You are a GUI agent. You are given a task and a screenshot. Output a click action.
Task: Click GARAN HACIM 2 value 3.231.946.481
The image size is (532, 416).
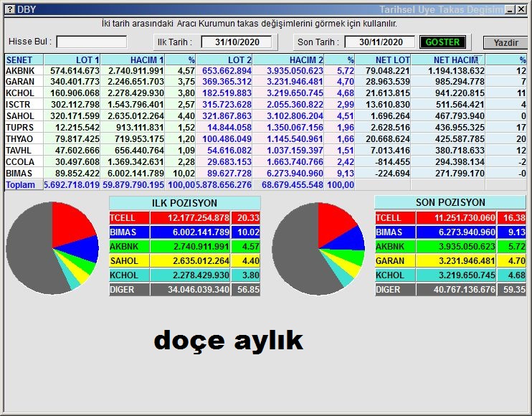click(x=295, y=82)
